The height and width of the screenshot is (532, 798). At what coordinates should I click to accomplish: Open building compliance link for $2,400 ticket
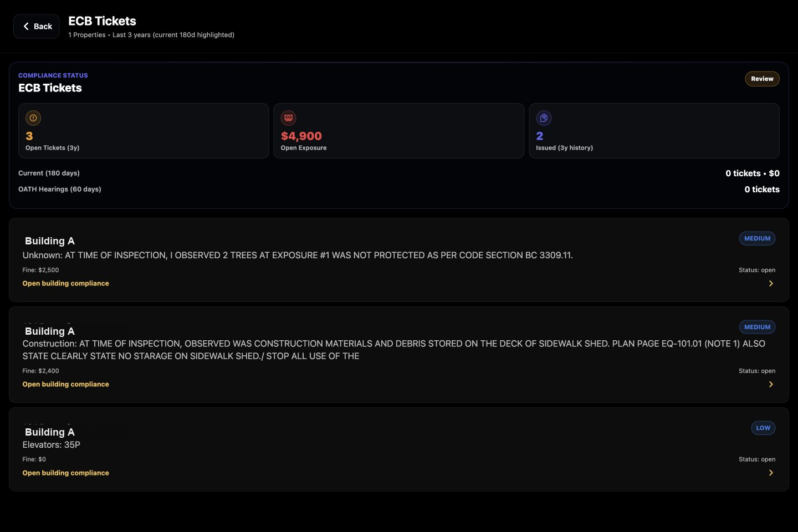[x=65, y=384]
